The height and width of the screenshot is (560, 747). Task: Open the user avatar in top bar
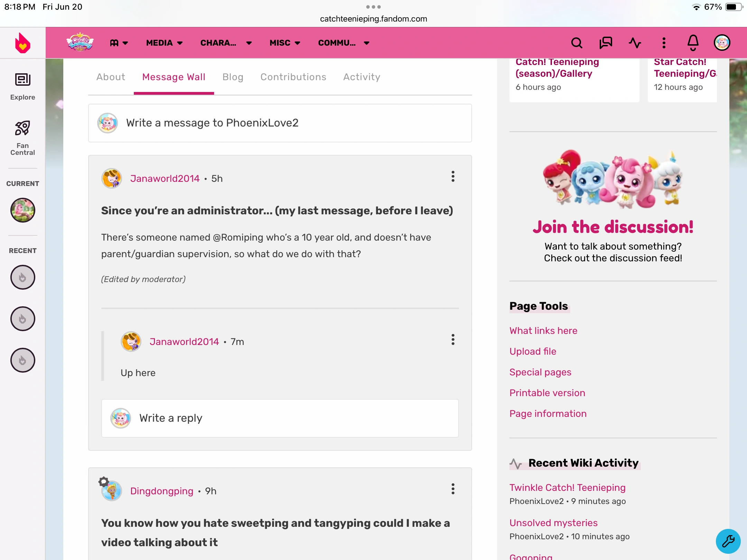[722, 43]
